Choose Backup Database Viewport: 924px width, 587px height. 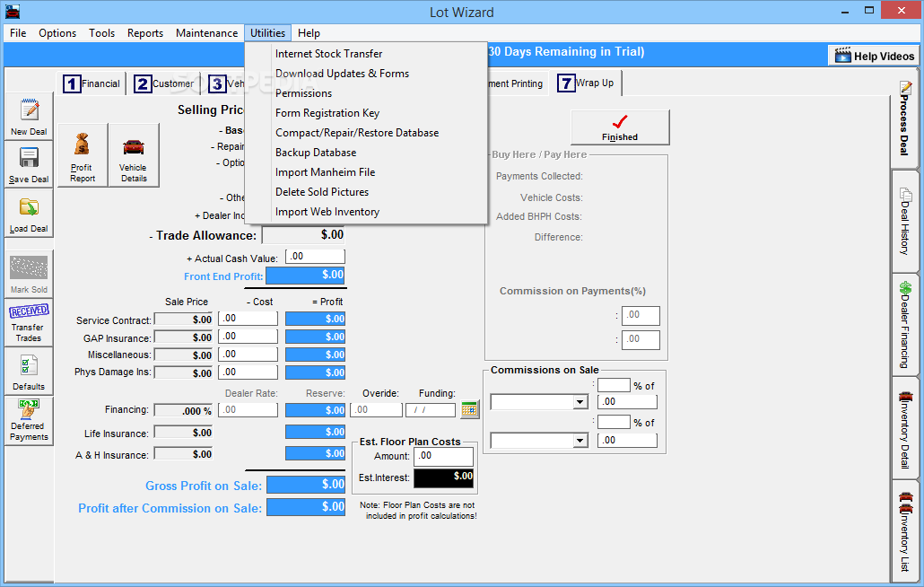point(367,153)
